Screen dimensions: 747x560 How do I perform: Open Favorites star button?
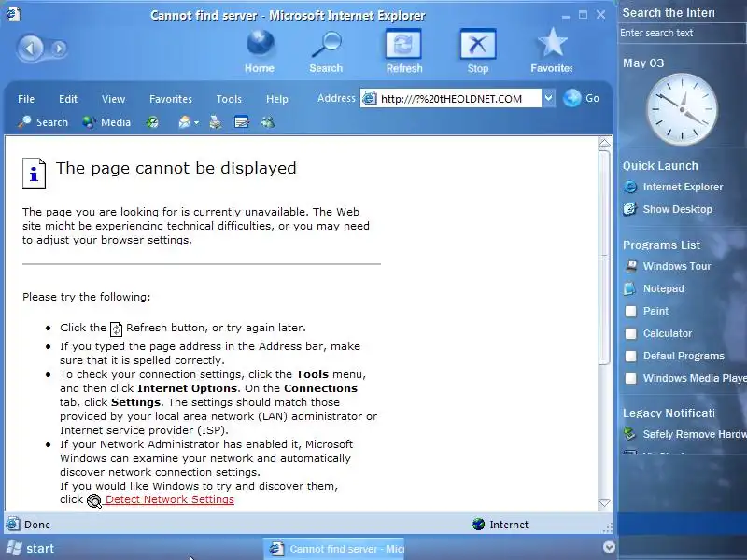[x=552, y=50]
